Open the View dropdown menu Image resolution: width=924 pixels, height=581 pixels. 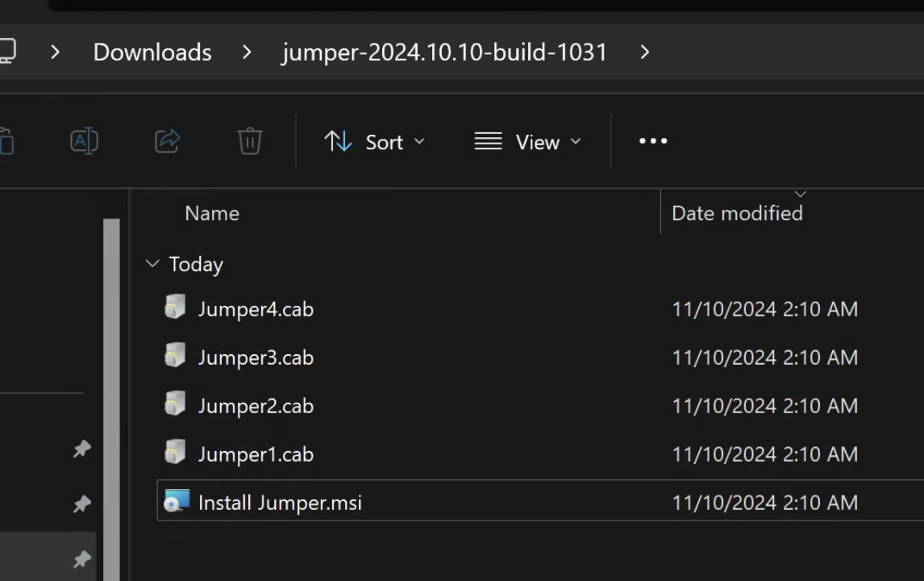click(527, 142)
